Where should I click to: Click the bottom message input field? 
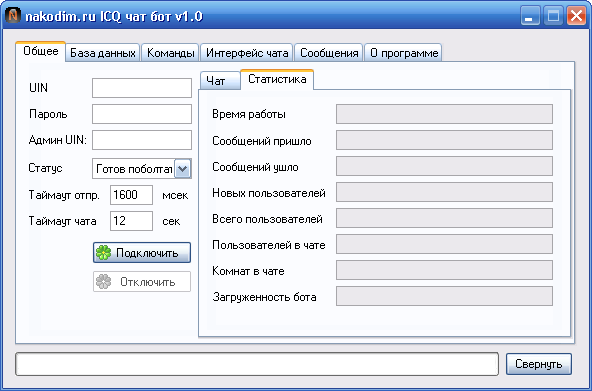[257, 364]
